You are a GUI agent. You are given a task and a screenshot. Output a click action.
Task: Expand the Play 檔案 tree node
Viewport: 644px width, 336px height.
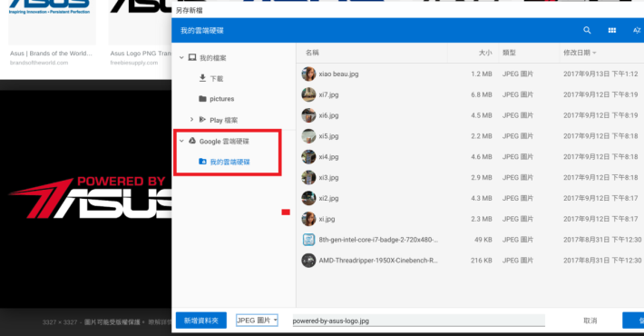click(x=191, y=119)
